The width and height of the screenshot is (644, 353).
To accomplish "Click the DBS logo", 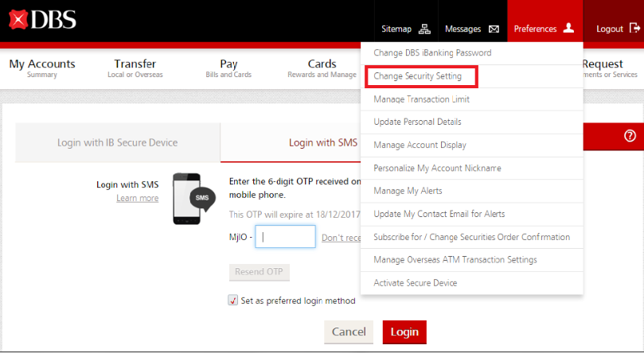I will pyautogui.click(x=43, y=20).
